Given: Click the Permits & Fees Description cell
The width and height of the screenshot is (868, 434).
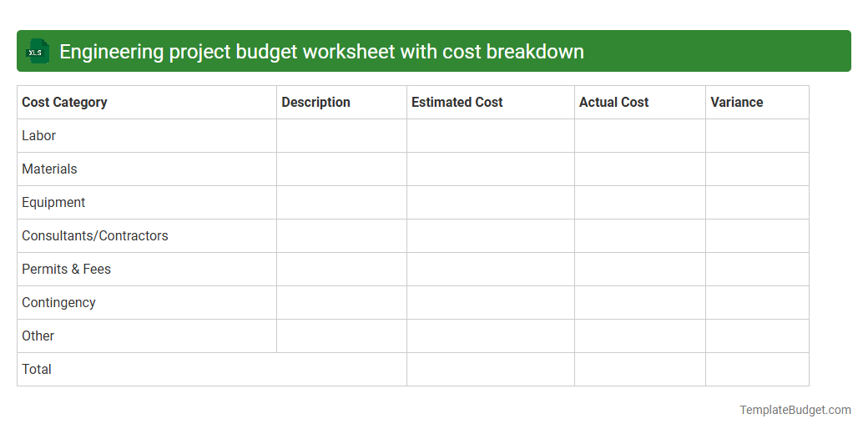Looking at the screenshot, I should pos(341,269).
